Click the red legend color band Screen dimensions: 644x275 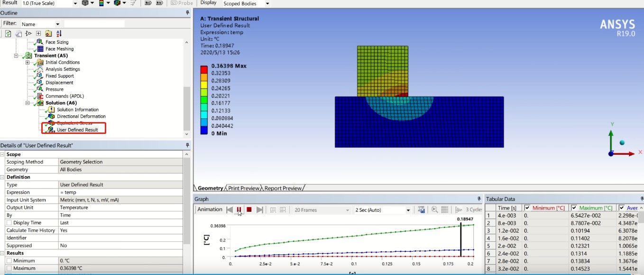pyautogui.click(x=204, y=69)
